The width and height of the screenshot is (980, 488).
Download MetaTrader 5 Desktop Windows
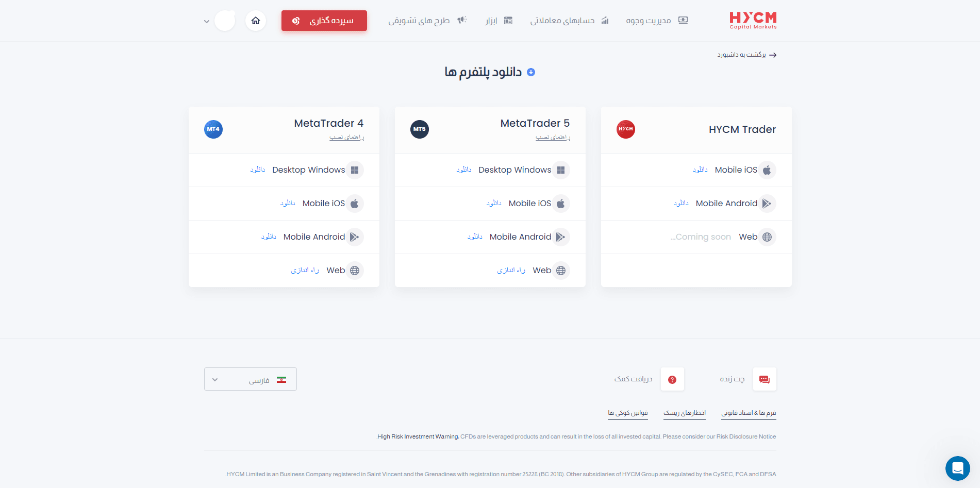(x=464, y=170)
